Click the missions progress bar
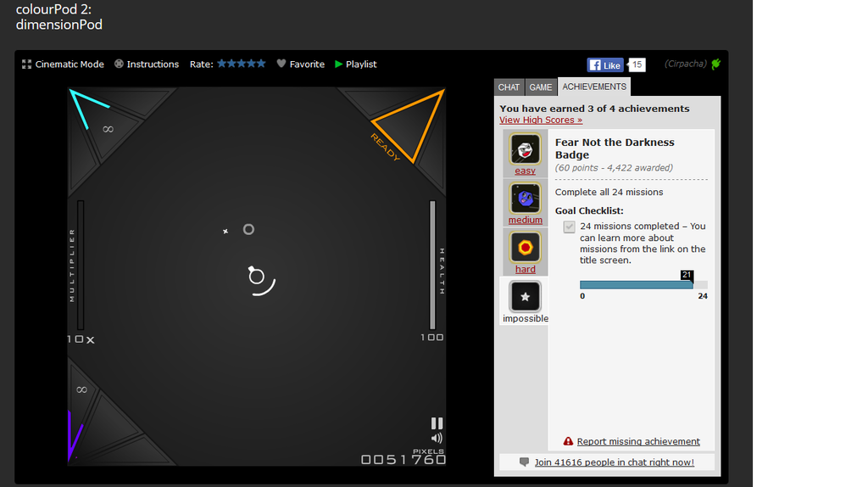This screenshot has width=868, height=487. [x=643, y=285]
